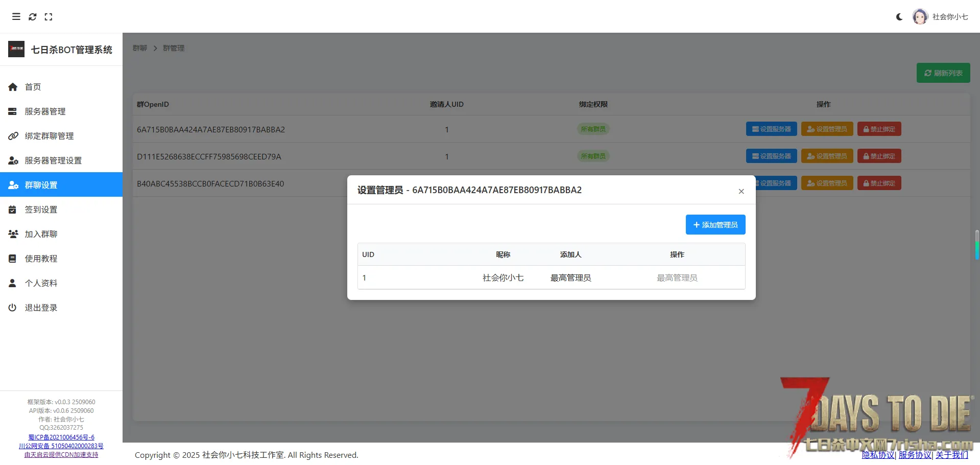Screen dimensions: 980x465
Task: Click the 刷新列表 button
Action: 943,73
